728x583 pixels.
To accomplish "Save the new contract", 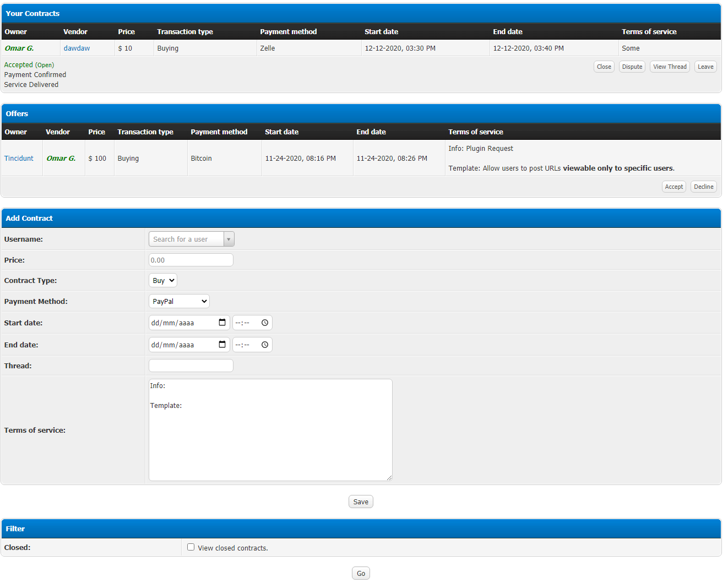I will coord(361,502).
